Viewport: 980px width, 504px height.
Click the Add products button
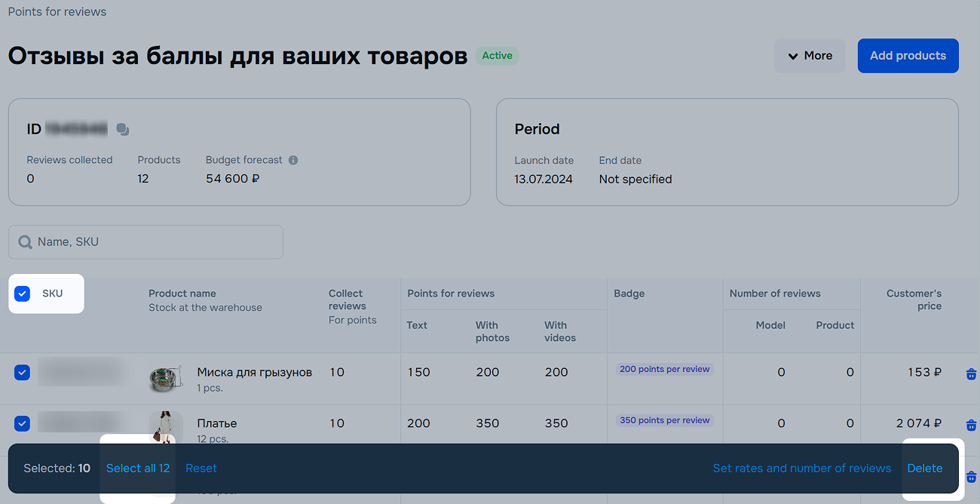(908, 56)
